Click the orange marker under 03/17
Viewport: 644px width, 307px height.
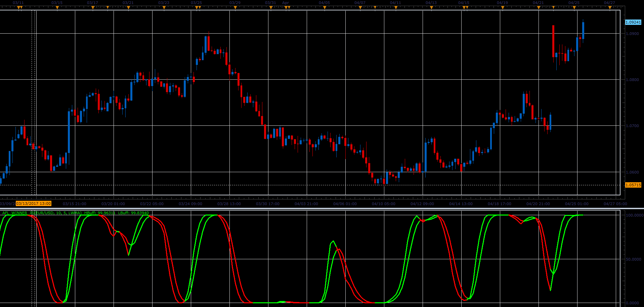pyautogui.click(x=93, y=7)
